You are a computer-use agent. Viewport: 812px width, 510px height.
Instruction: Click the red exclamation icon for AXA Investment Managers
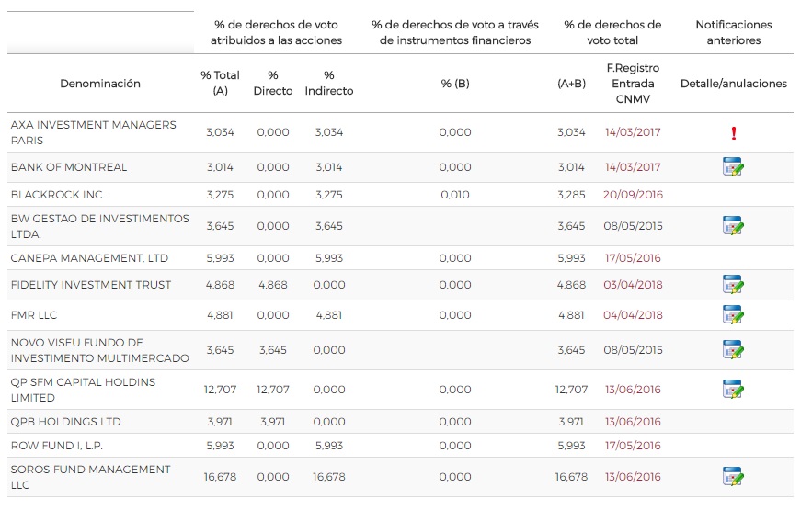coord(733,133)
